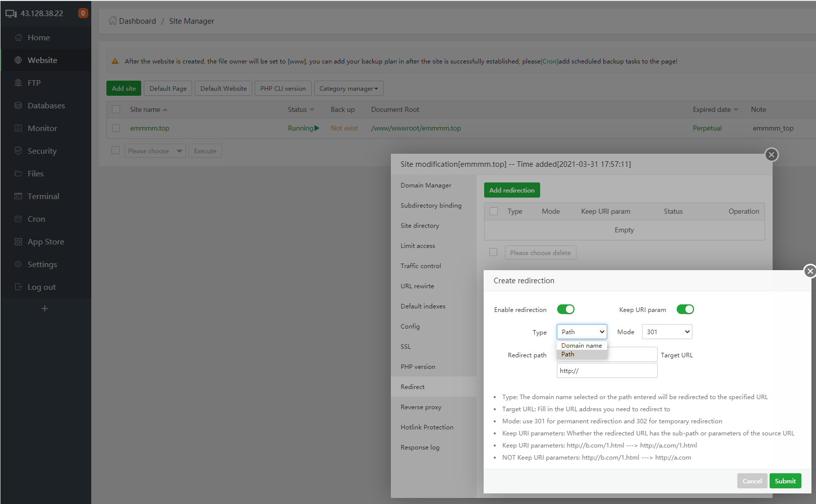This screenshot has width=816, height=504.
Task: Open the Config tab
Action: coord(434,327)
